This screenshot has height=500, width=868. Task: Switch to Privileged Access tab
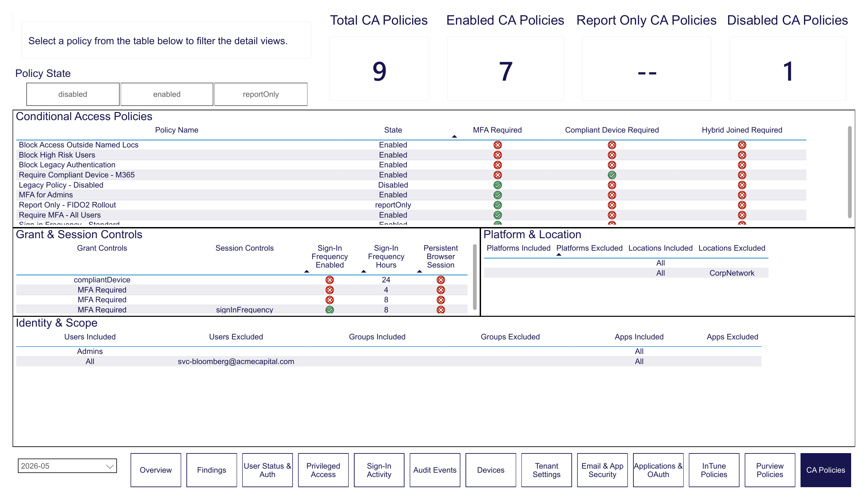(323, 470)
